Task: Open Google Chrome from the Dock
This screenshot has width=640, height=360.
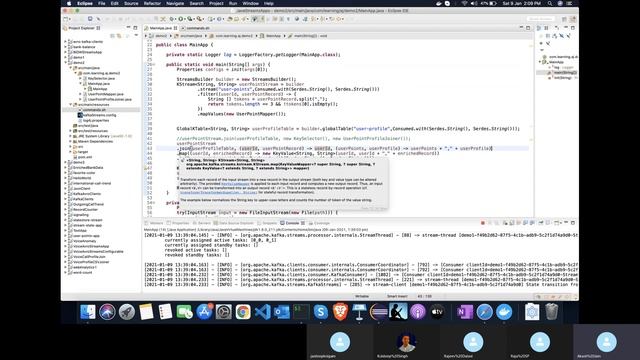Action: tap(243, 312)
